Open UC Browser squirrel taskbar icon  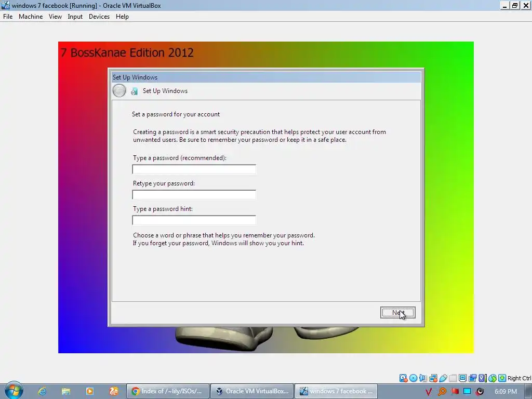tap(114, 391)
